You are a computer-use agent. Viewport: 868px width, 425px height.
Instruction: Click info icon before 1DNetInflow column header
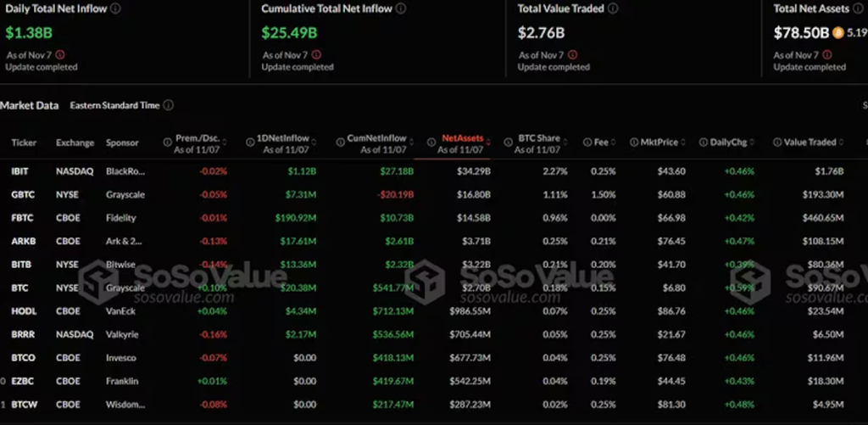250,143
